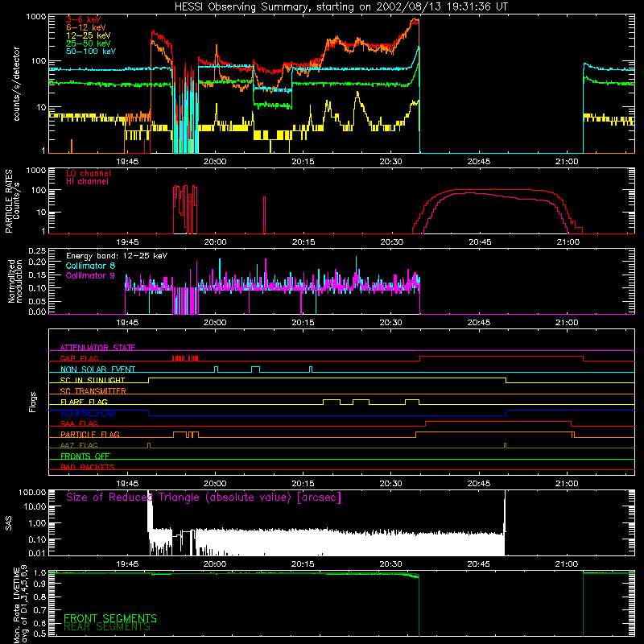Click the vertical Flags axis label
The width and height of the screenshot is (644, 644).
pyautogui.click(x=33, y=402)
